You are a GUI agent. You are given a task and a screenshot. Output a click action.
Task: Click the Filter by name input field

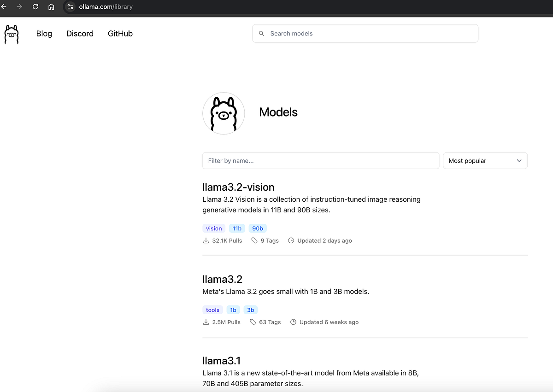click(x=321, y=160)
